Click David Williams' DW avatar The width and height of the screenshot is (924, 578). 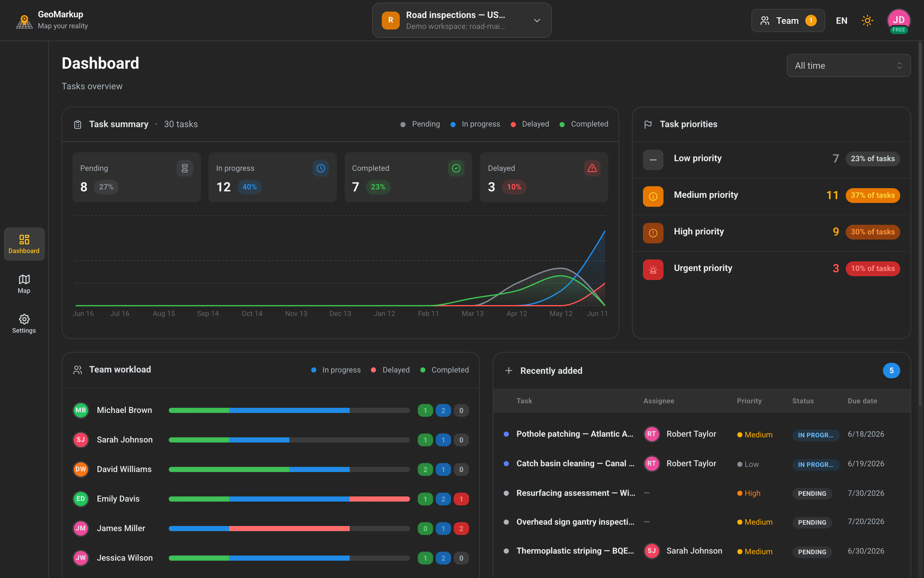pyautogui.click(x=81, y=469)
